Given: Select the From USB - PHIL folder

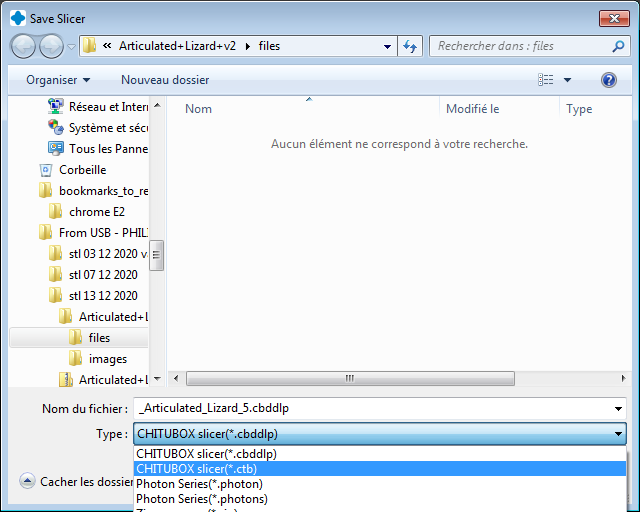Looking at the screenshot, I should pos(93,233).
